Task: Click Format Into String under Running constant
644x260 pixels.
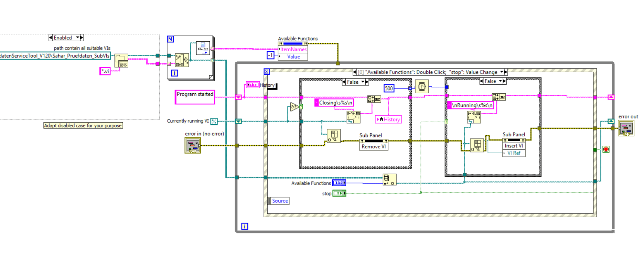Action: tap(474, 117)
